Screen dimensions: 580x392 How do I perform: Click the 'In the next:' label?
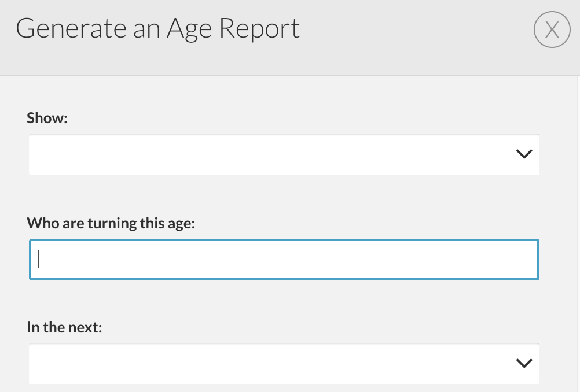[64, 327]
